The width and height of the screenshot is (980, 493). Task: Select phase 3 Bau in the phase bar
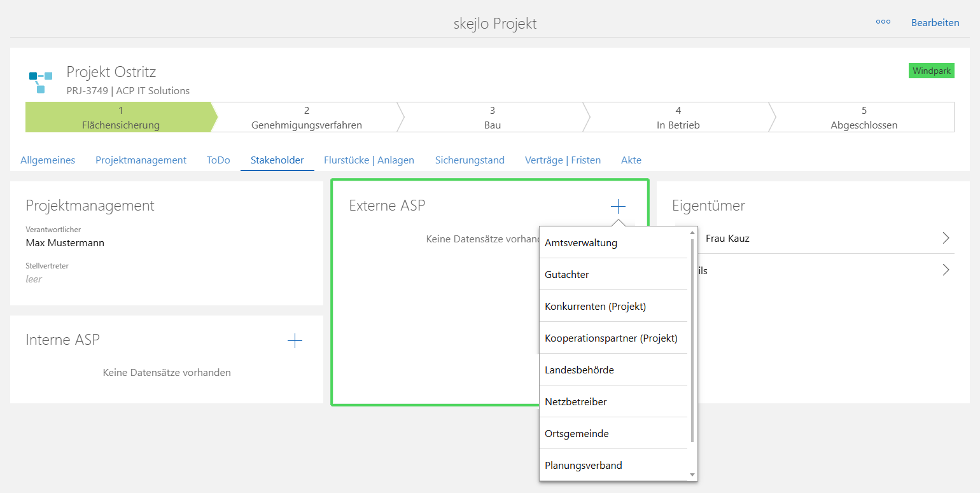pos(492,117)
